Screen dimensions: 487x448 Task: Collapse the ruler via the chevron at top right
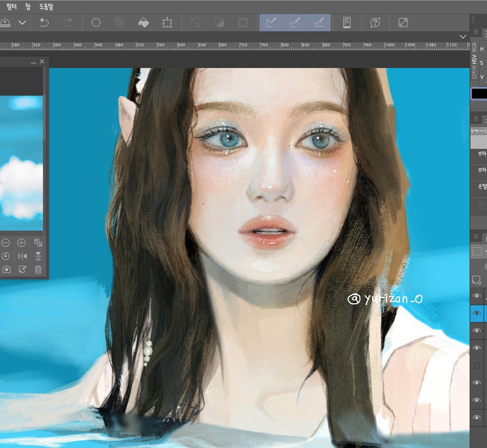(x=463, y=37)
